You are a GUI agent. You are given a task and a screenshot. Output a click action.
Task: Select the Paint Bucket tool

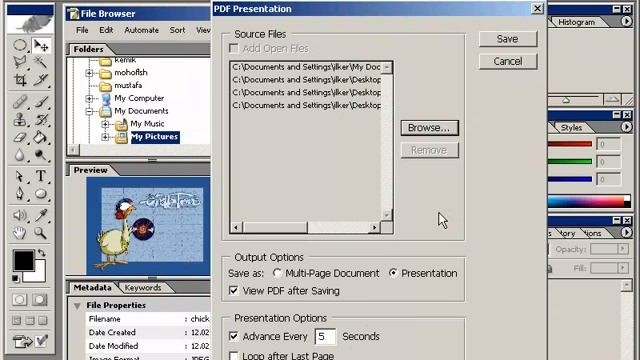click(41, 137)
